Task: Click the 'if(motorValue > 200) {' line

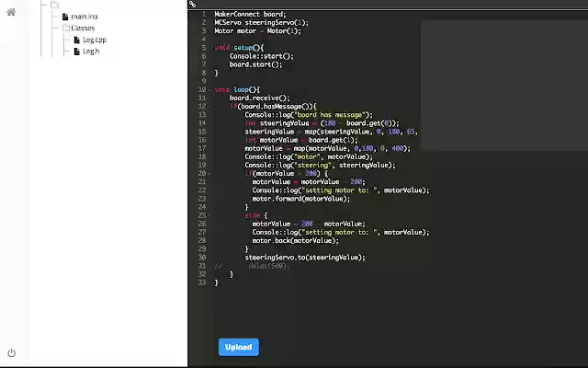Action: (286, 174)
